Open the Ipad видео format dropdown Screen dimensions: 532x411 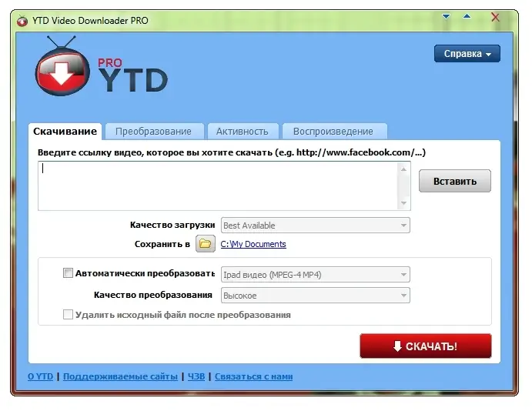[315, 274]
